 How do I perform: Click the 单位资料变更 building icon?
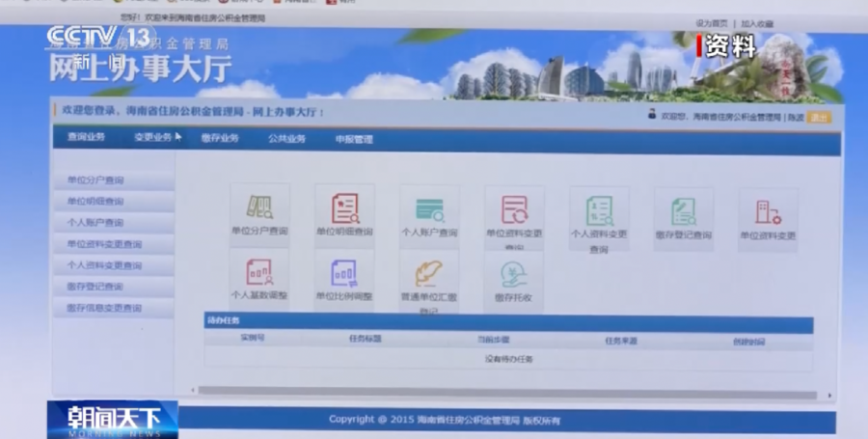[768, 212]
